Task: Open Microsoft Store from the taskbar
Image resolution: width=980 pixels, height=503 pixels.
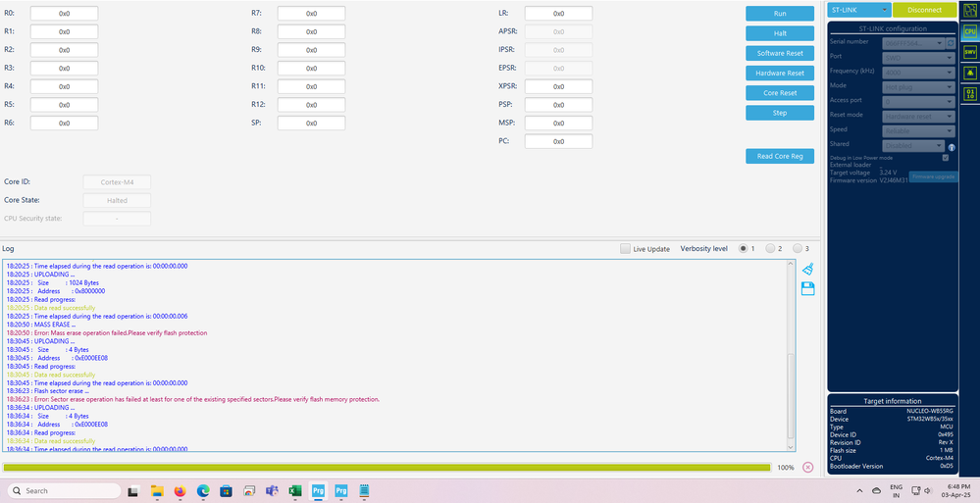Action: pyautogui.click(x=227, y=491)
